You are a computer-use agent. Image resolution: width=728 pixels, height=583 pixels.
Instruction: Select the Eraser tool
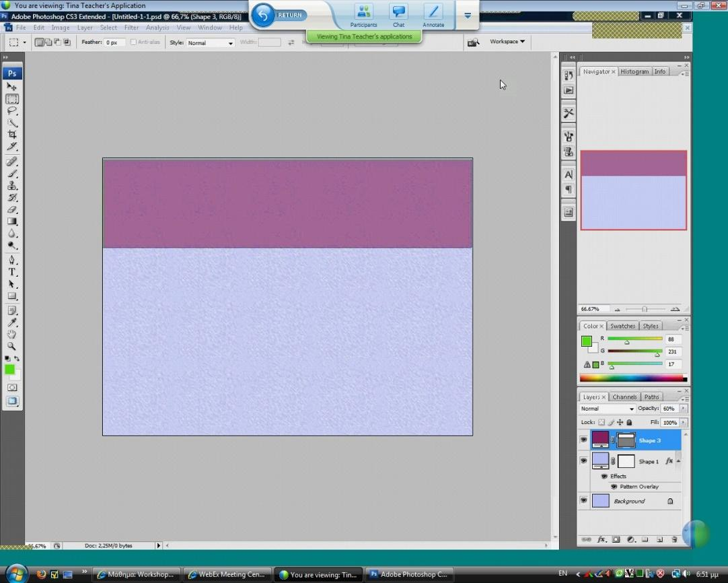[x=11, y=209]
